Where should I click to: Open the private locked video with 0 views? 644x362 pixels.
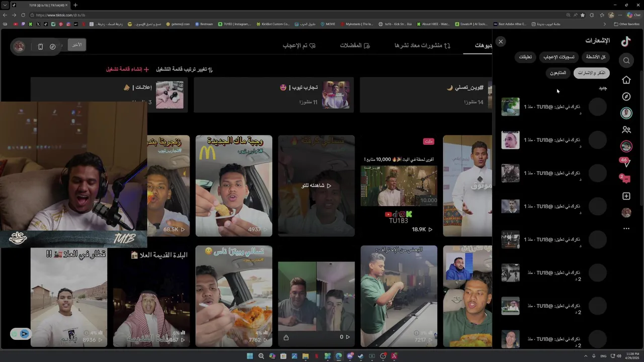[316, 297]
